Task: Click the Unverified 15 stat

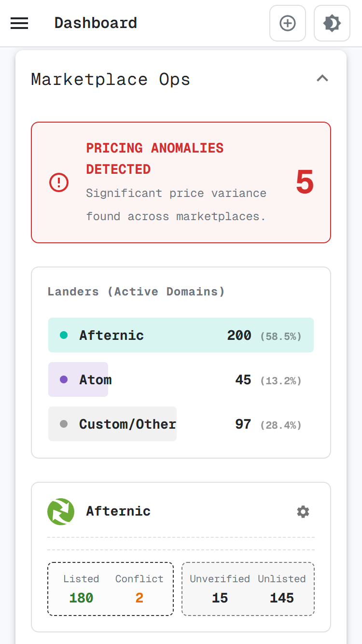Action: pos(220,589)
